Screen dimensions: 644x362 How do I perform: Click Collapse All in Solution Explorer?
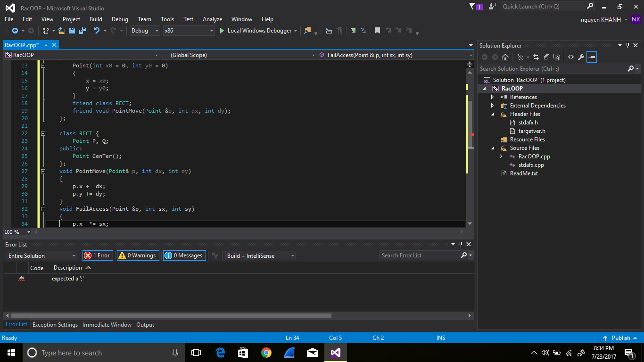coord(546,57)
